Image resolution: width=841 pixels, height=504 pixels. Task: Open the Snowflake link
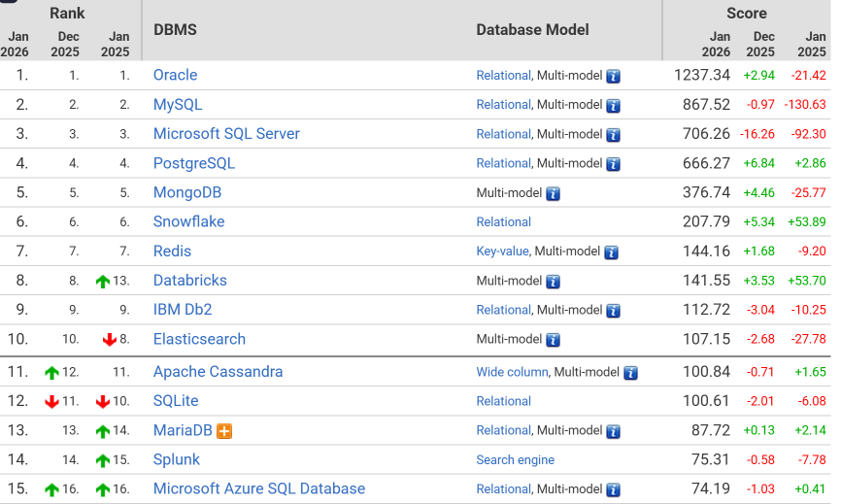coord(188,221)
